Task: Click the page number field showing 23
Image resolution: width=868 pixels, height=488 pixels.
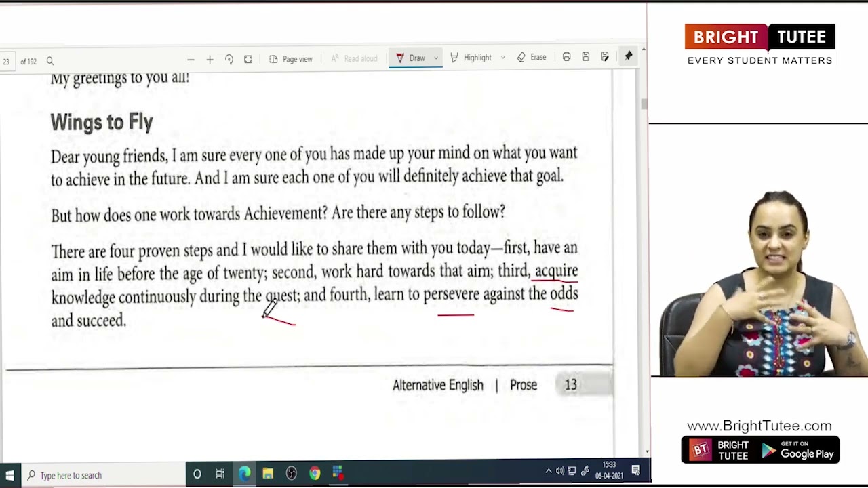Action: [x=6, y=62]
